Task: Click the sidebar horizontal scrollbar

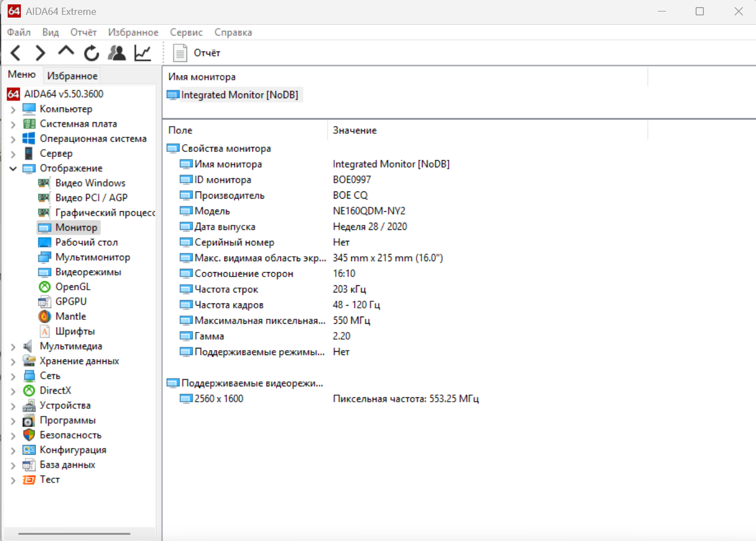Action: [x=74, y=533]
